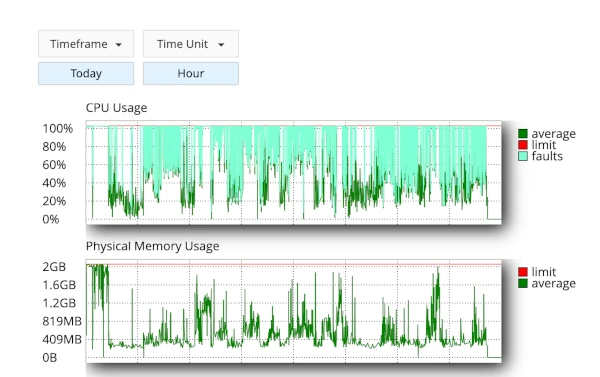
Task: Select the Today timeframe button
Action: coord(86,73)
